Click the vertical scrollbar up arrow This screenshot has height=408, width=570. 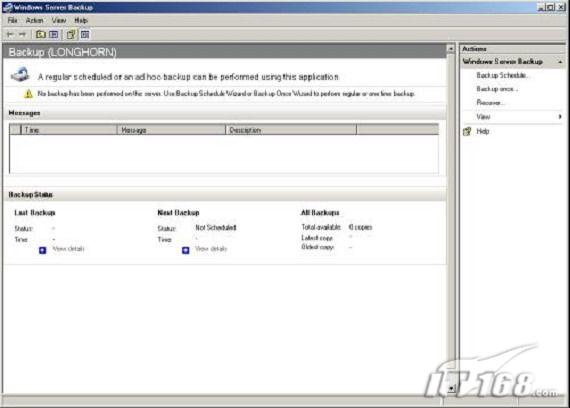click(451, 49)
